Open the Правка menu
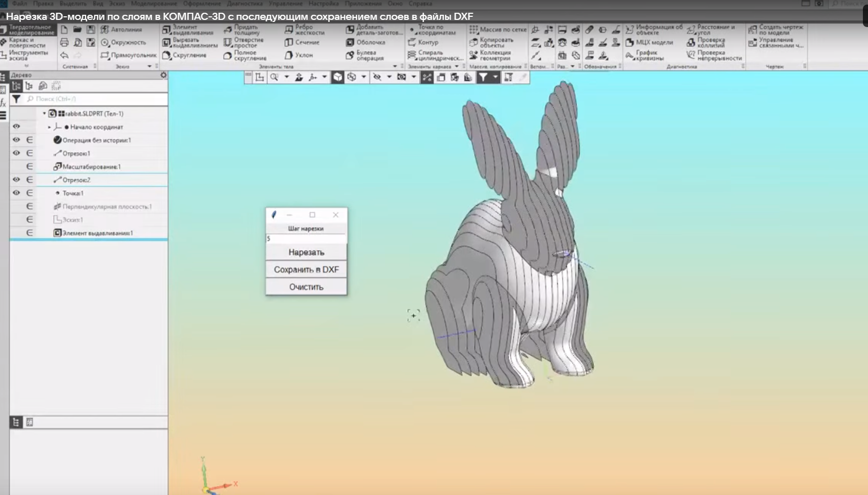 43,4
